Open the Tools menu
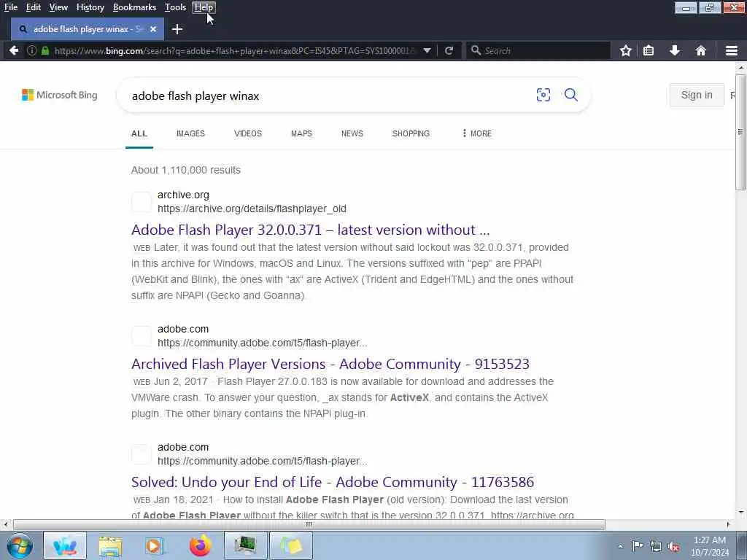The height and width of the screenshot is (560, 747). tap(175, 7)
